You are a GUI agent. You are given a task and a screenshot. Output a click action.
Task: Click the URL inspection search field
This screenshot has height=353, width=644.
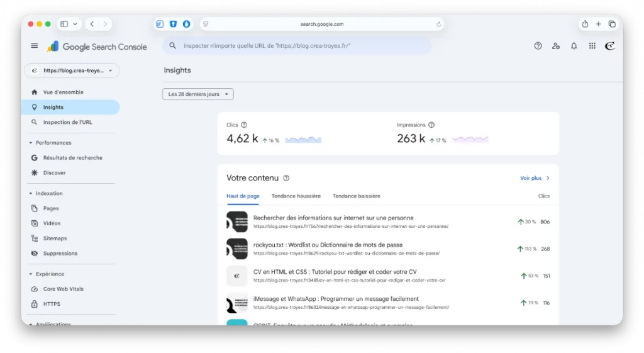(297, 45)
